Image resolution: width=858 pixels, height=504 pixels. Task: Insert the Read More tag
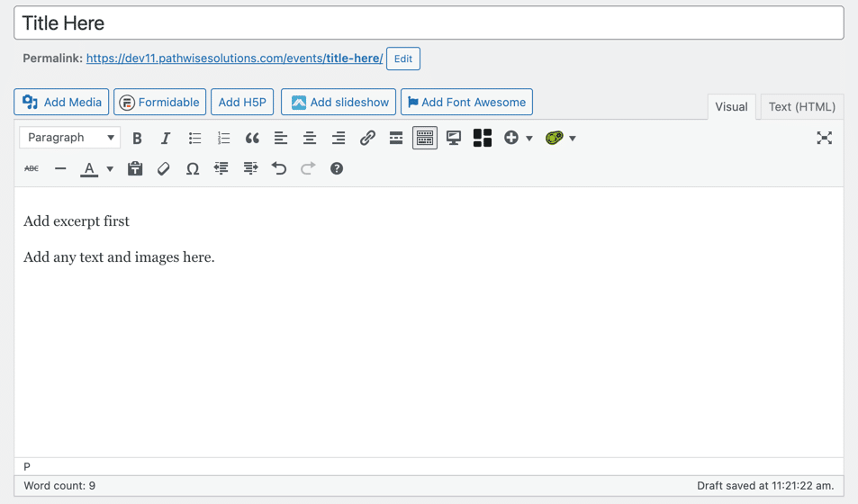396,139
